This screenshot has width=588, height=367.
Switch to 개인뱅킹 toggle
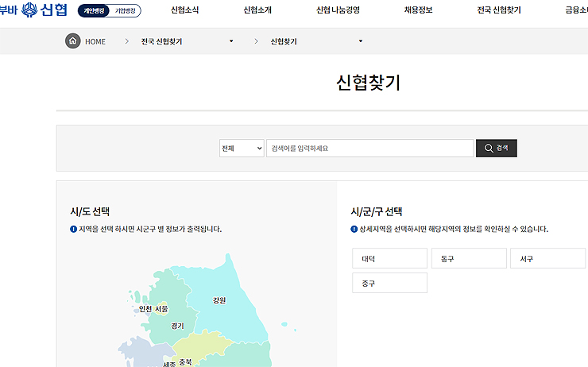click(x=94, y=11)
